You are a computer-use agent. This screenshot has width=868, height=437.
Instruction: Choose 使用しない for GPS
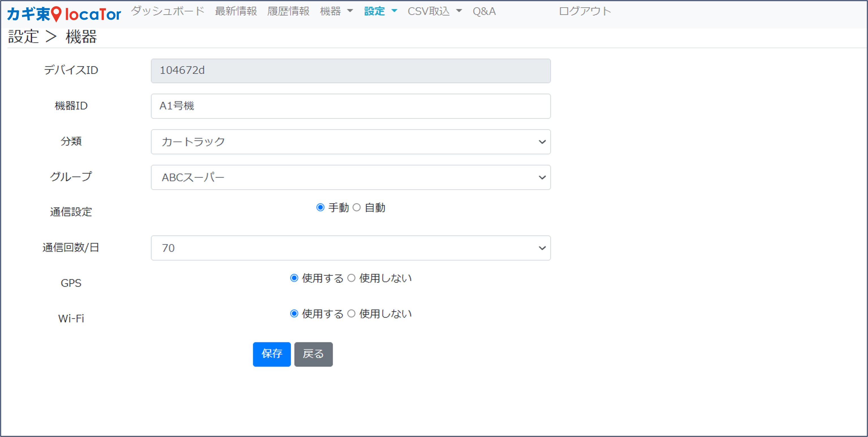tap(351, 278)
